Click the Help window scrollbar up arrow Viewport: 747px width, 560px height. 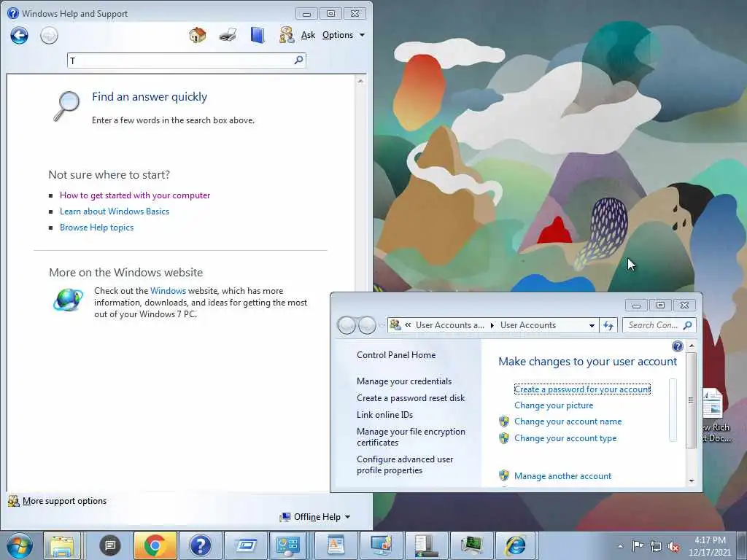click(360, 82)
